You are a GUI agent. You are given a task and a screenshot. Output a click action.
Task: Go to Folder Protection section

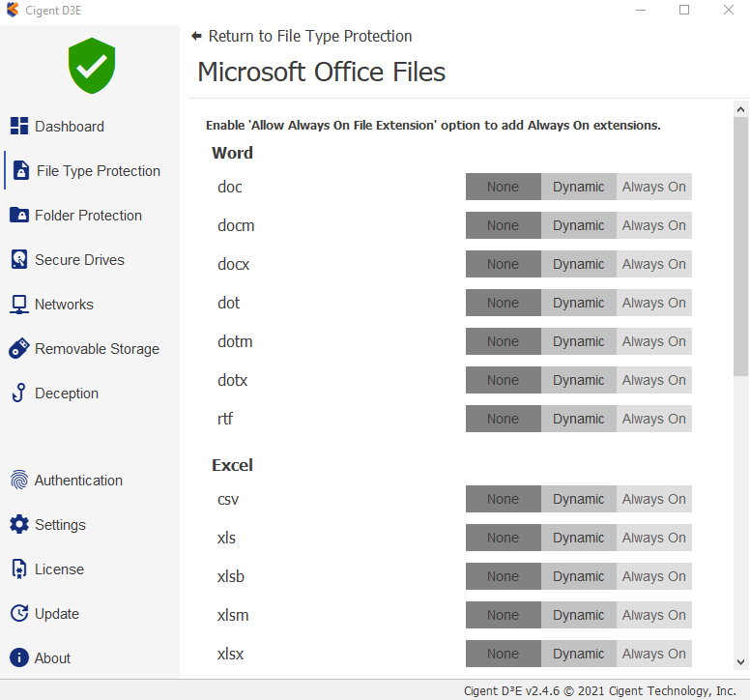pyautogui.click(x=89, y=216)
